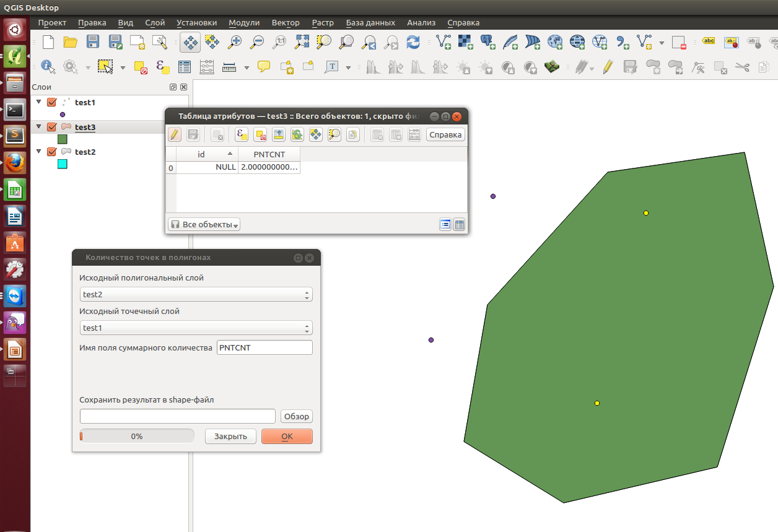The height and width of the screenshot is (532, 778).
Task: Select features with the rectangle selection tool
Action: [105, 66]
